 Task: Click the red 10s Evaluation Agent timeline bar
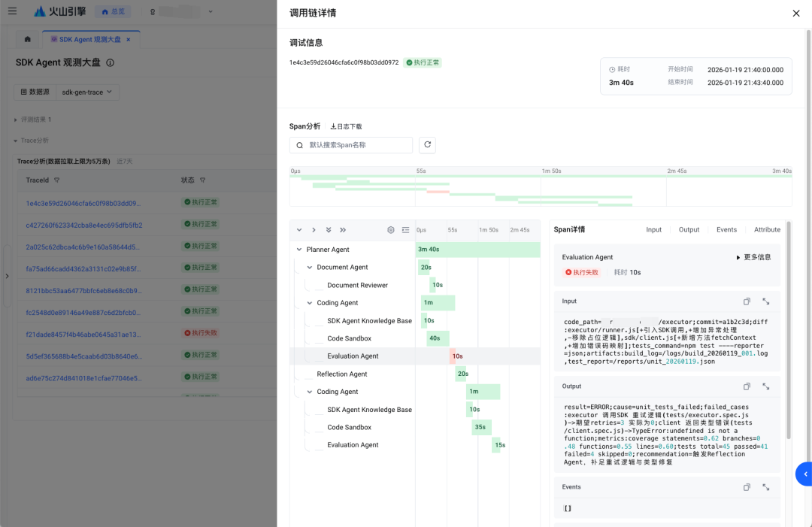click(x=453, y=356)
